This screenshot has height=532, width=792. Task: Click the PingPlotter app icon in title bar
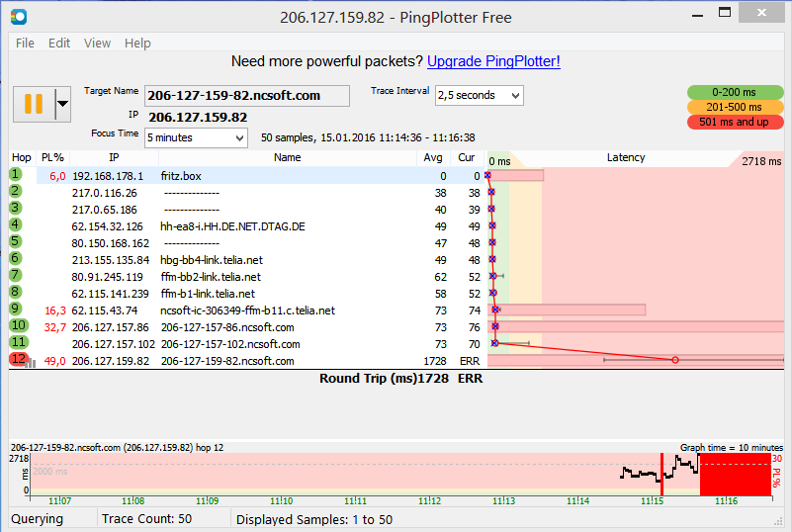pos(18,17)
